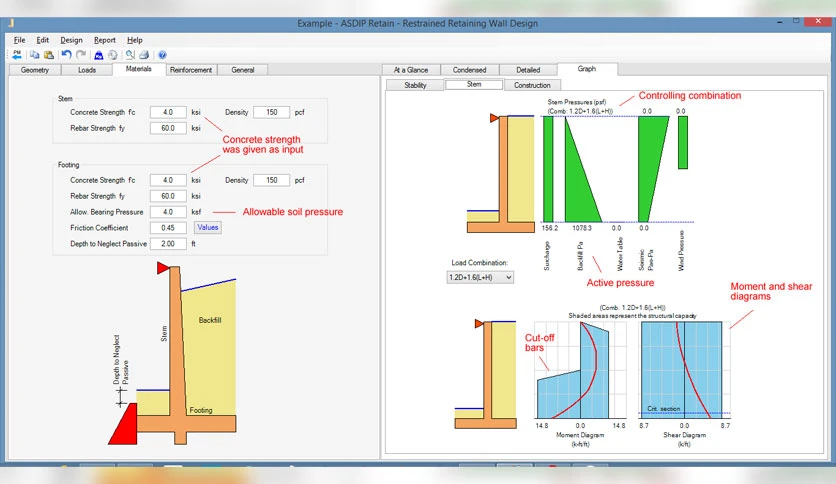Click the Seismic pressure diagram
Viewport: 836px width, 484px height.
653,169
